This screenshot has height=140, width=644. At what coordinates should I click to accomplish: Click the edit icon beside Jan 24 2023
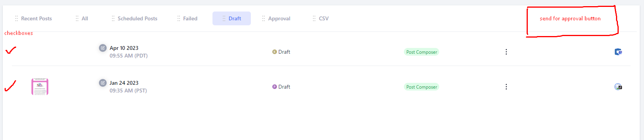pyautogui.click(x=103, y=83)
